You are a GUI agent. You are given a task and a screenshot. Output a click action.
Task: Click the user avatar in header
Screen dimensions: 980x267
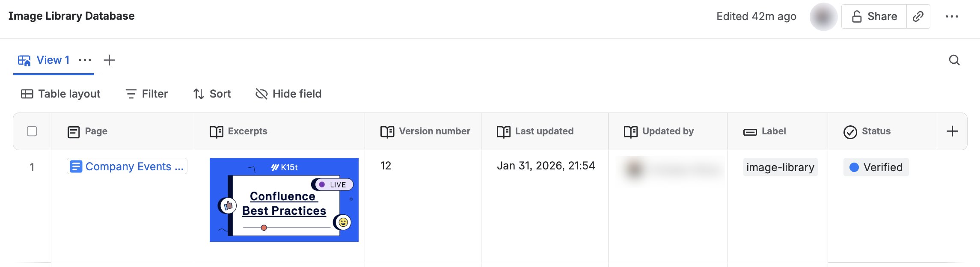[823, 17]
